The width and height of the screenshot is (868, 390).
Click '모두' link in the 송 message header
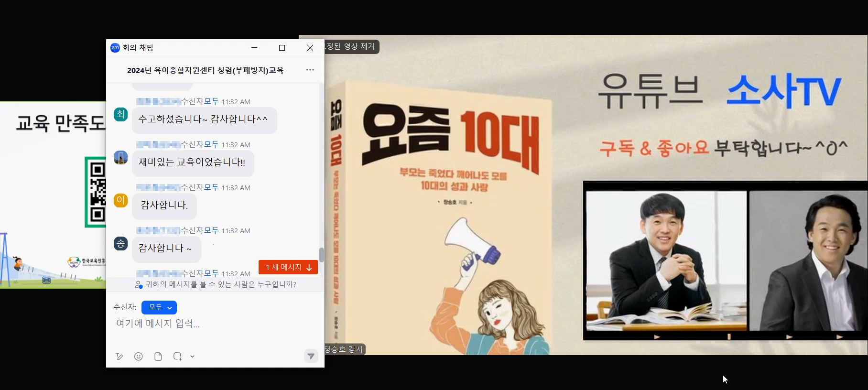point(211,230)
